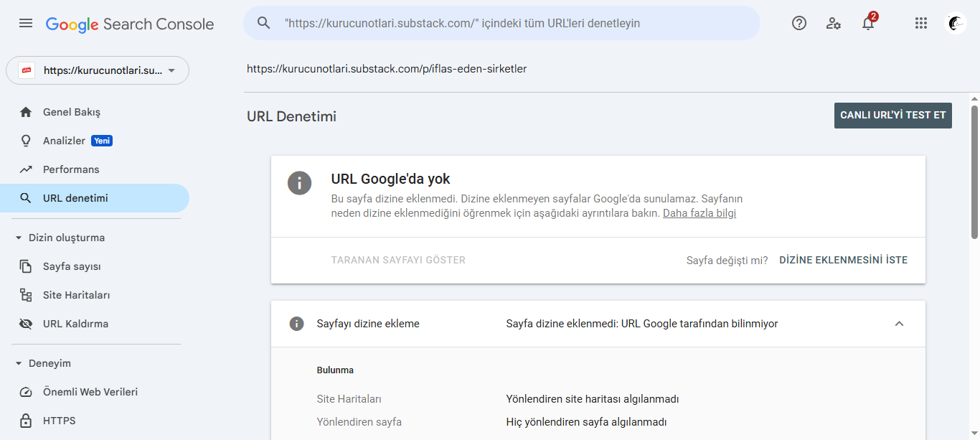Collapse the Deneyim section
The height and width of the screenshot is (440, 980).
tap(19, 363)
